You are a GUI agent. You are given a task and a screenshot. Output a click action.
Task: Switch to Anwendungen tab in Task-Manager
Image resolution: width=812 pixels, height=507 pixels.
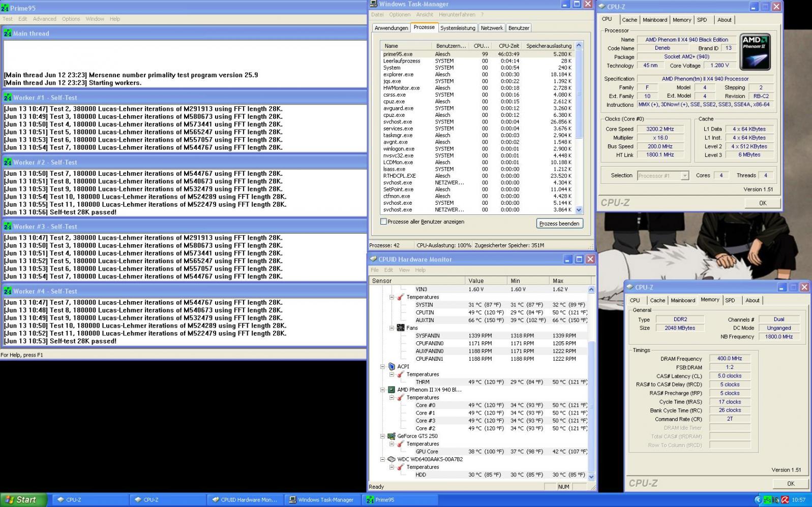pos(391,28)
